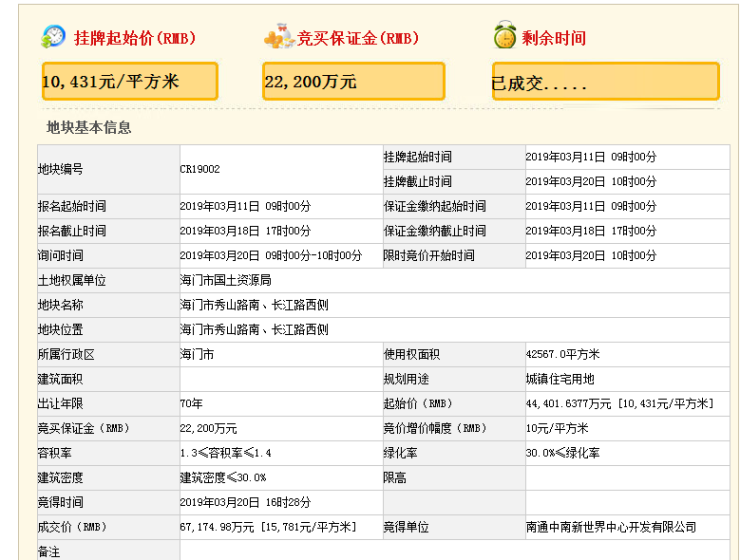740x560 pixels.
Task: Click the 挂牌截止时间 value 2019年03月20日 10时00分
Action: tap(591, 182)
